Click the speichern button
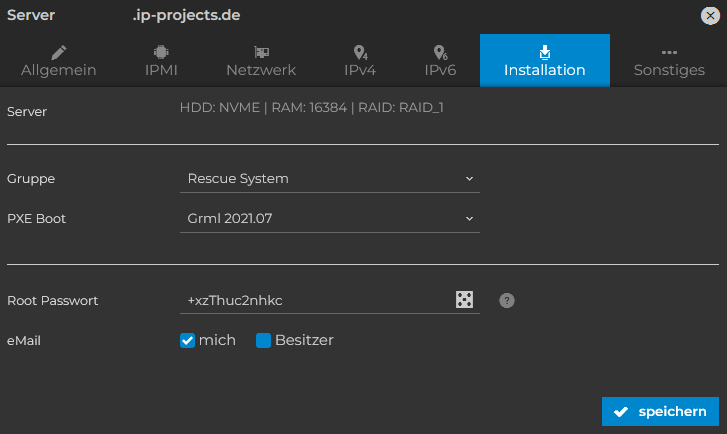Image resolution: width=727 pixels, height=434 pixels. pos(660,411)
